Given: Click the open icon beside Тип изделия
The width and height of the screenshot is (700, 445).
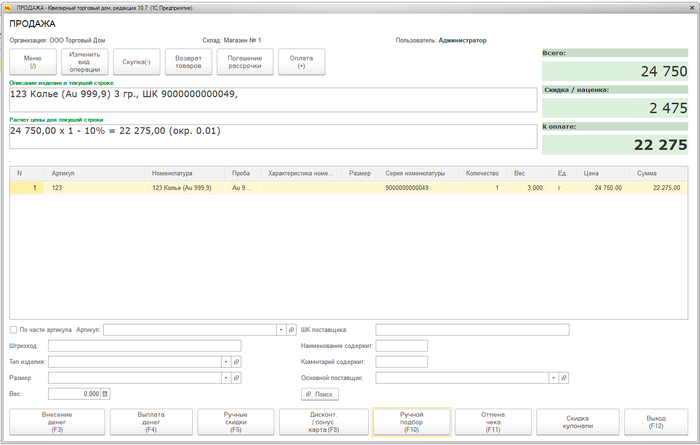Looking at the screenshot, I should [x=237, y=361].
